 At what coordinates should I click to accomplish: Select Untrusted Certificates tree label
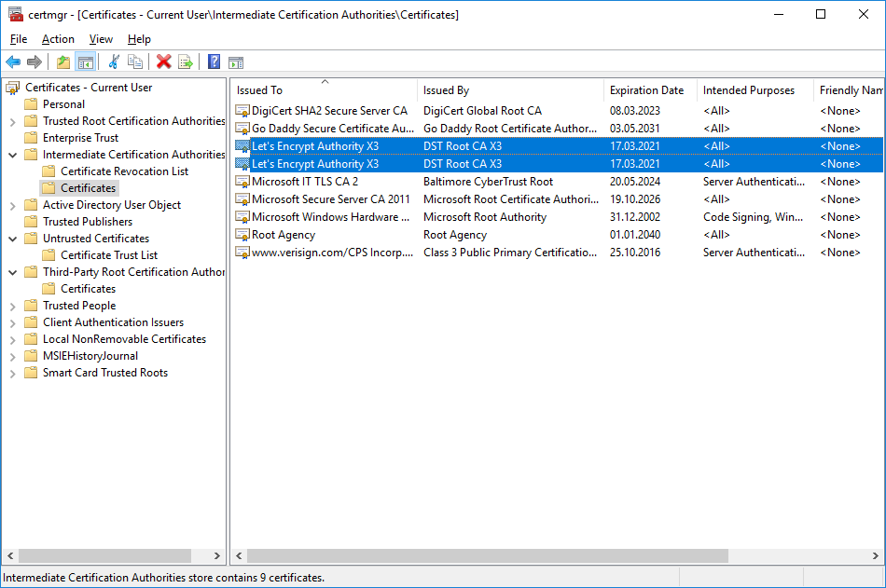tap(96, 239)
